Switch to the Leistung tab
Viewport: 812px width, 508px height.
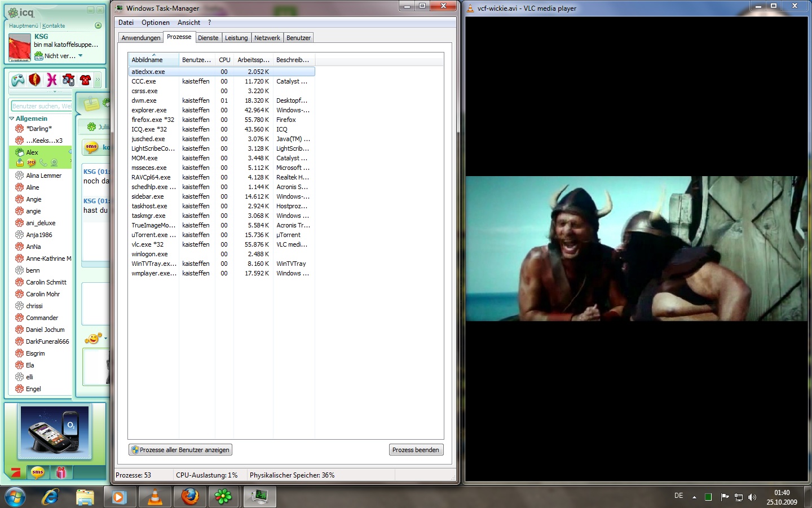click(236, 38)
